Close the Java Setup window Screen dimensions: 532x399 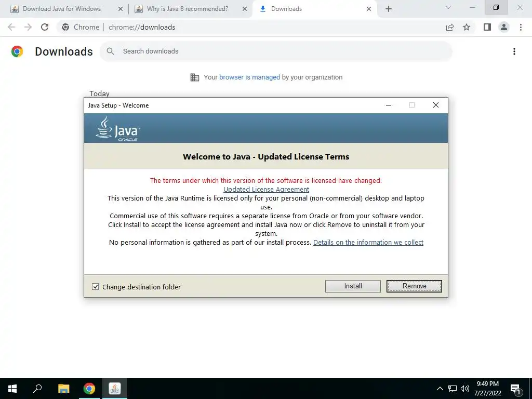(x=436, y=105)
